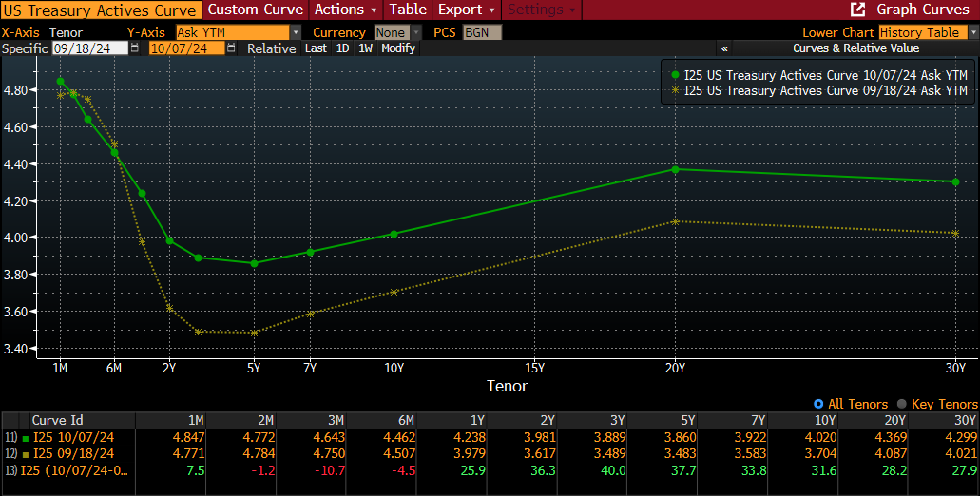Click yellow legend marker for 09/18/24 curve
Screen dimensions: 980x496
675,90
